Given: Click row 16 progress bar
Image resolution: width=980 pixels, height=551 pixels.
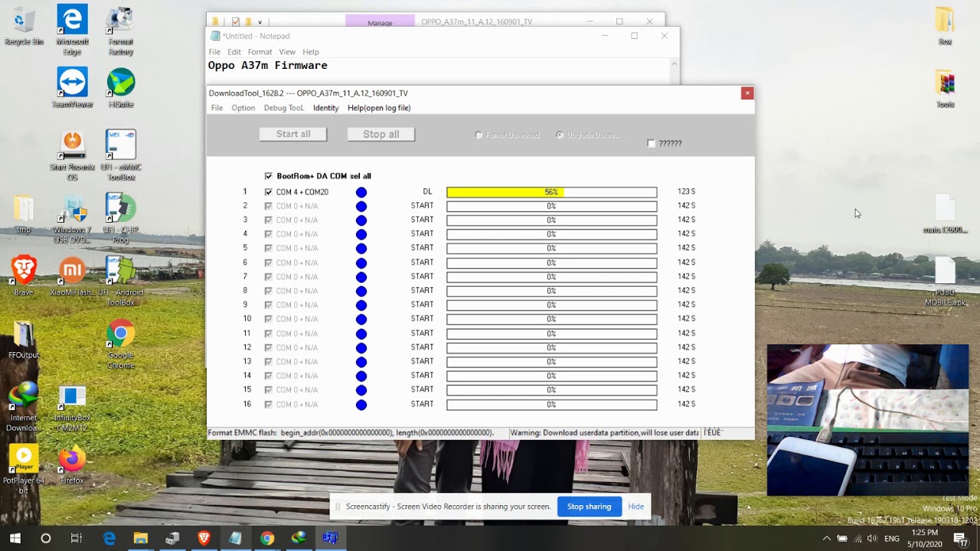Looking at the screenshot, I should click(551, 404).
